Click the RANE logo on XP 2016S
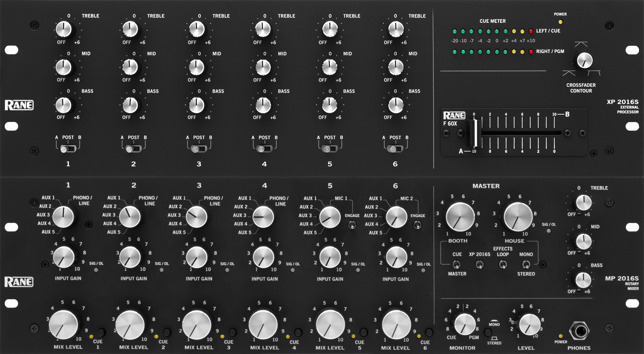This screenshot has height=354, width=644. coord(19,105)
